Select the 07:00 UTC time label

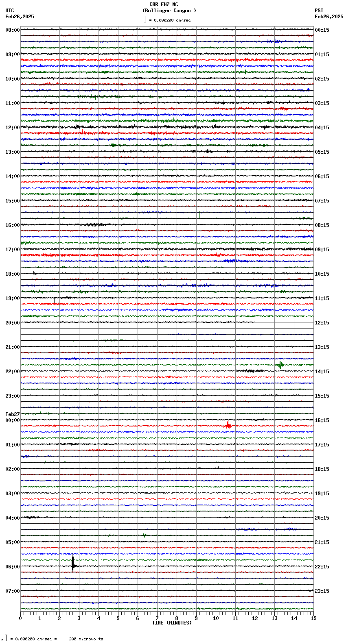13,591
